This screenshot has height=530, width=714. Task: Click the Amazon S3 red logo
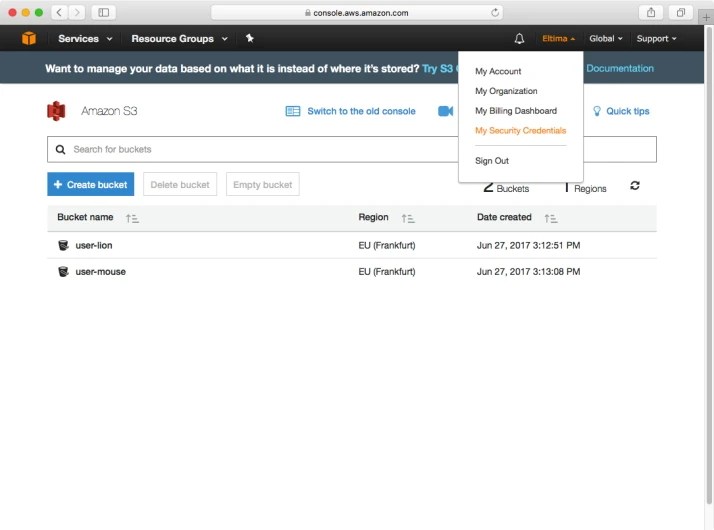56,111
